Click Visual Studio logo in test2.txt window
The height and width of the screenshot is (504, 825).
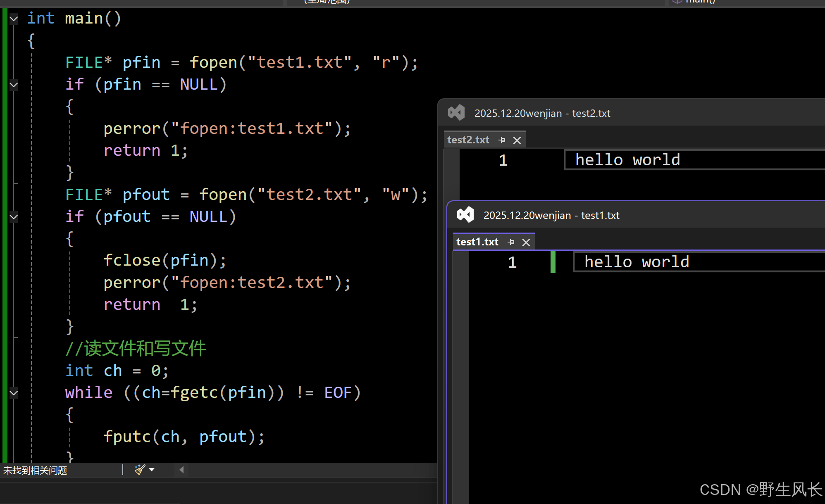tap(456, 113)
